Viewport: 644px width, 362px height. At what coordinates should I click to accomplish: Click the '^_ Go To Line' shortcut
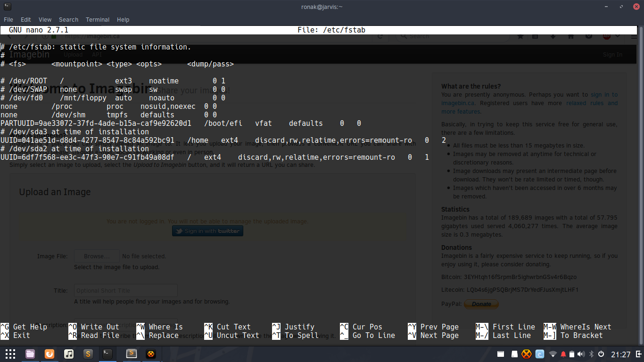(367, 336)
